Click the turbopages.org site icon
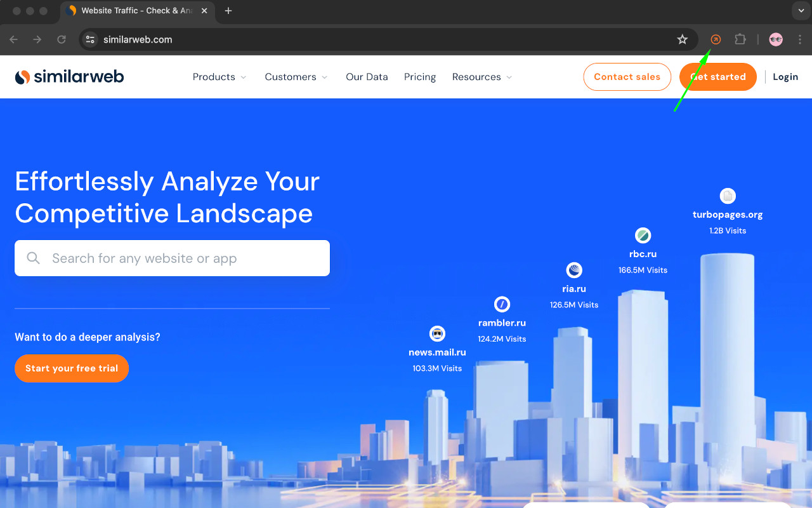 pyautogui.click(x=728, y=196)
